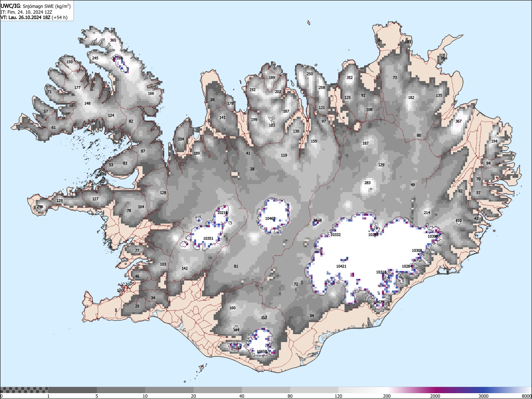532x399 pixels.
Task: Click the Vatnajökull value '10421'
Action: click(x=341, y=266)
